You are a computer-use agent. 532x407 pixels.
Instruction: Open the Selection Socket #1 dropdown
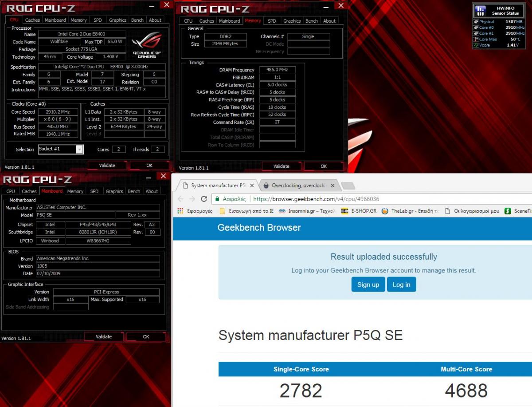[79, 150]
